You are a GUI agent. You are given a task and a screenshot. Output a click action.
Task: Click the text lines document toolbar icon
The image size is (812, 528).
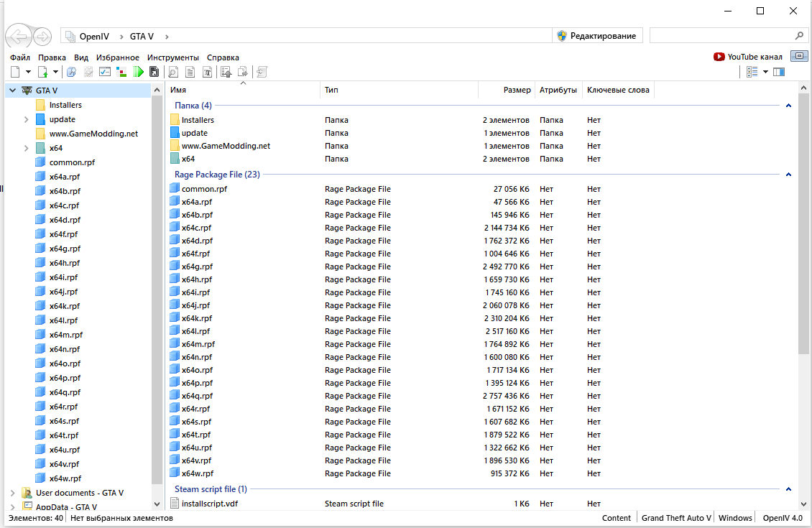coord(190,72)
